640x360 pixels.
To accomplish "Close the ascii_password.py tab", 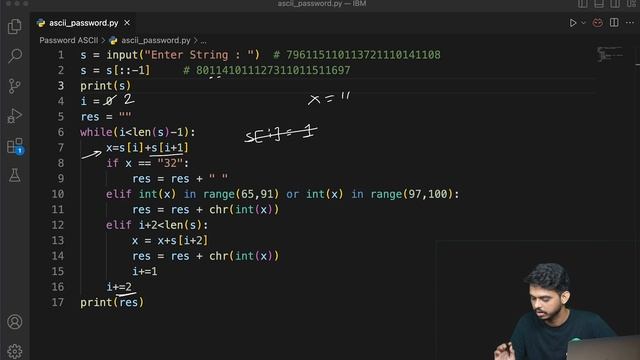I will [x=127, y=23].
